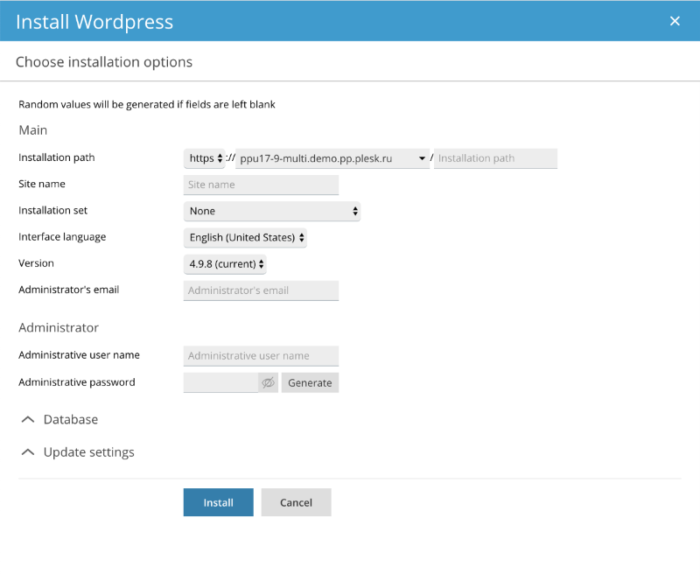Open the https protocol dropdown
Screen dimensions: 700x588
204,158
